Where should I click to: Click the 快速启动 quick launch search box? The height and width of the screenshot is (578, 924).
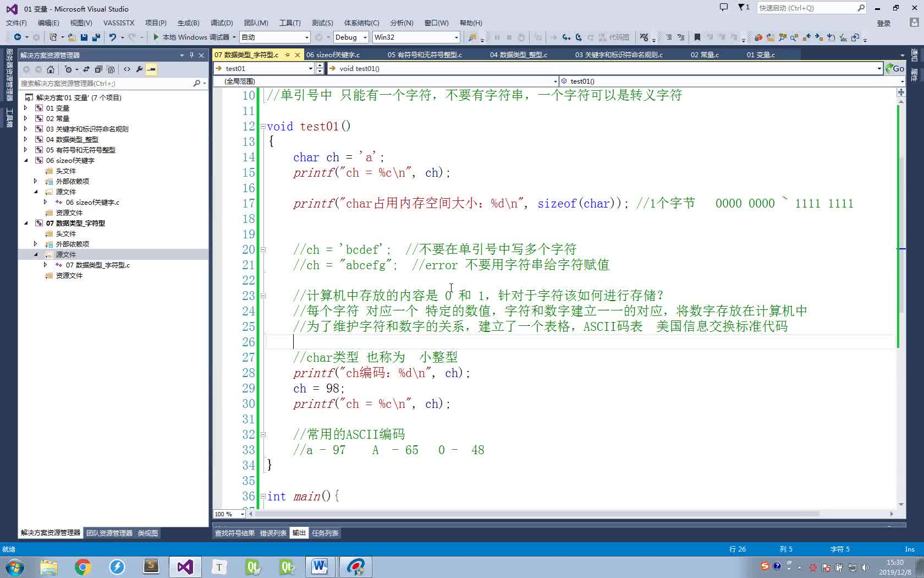pyautogui.click(x=811, y=8)
